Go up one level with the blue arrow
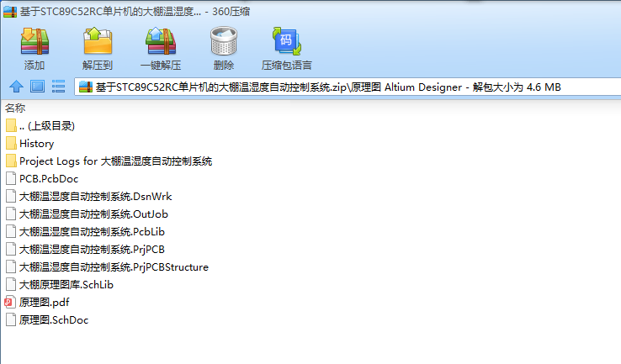This screenshot has height=364, width=621. [x=16, y=87]
